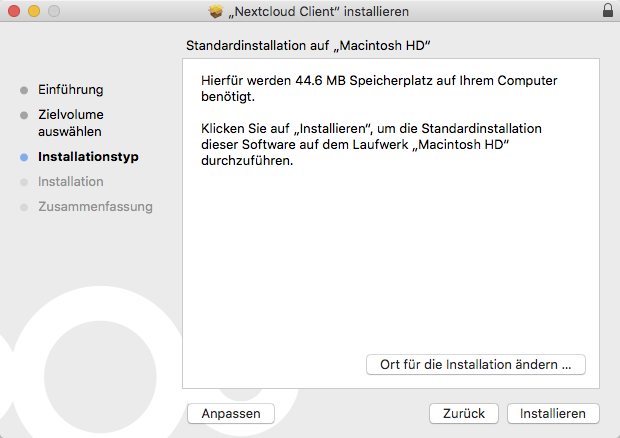Click the package icon in title bar
The height and width of the screenshot is (438, 620).
[216, 11]
